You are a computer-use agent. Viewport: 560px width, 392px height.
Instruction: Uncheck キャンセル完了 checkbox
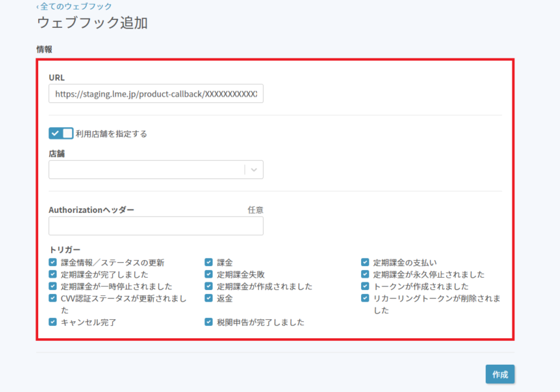coord(53,322)
